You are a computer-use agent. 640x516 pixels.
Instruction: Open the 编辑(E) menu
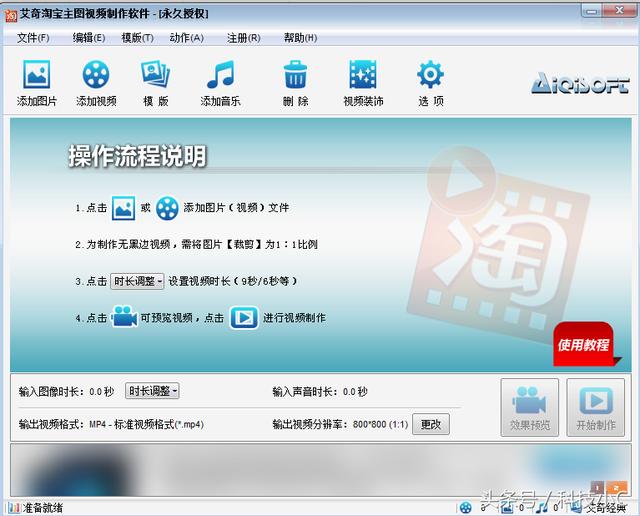[x=89, y=38]
